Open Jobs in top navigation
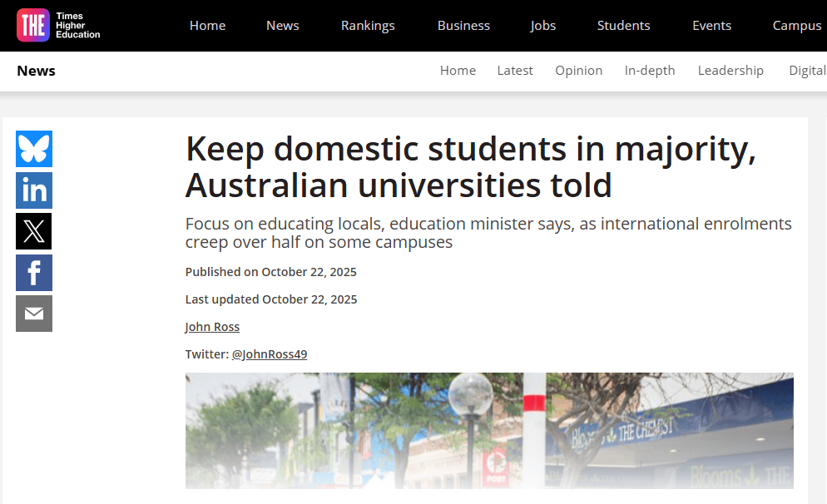827x504 pixels. (x=542, y=26)
